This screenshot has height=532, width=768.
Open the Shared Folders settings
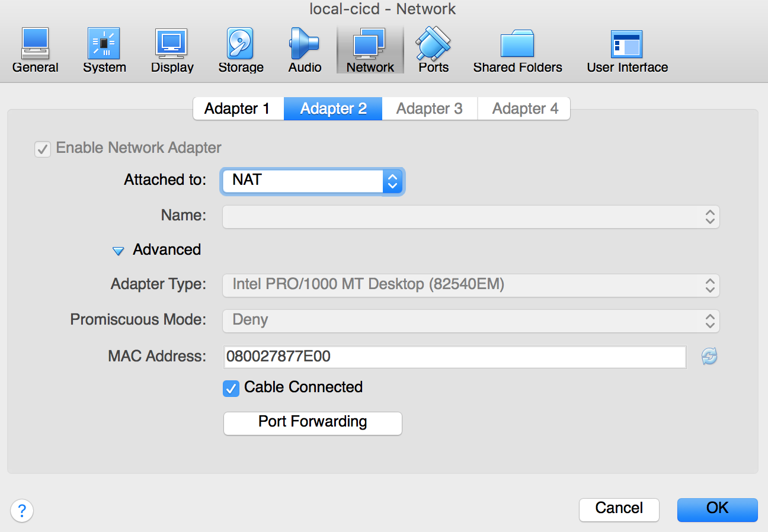[x=517, y=50]
